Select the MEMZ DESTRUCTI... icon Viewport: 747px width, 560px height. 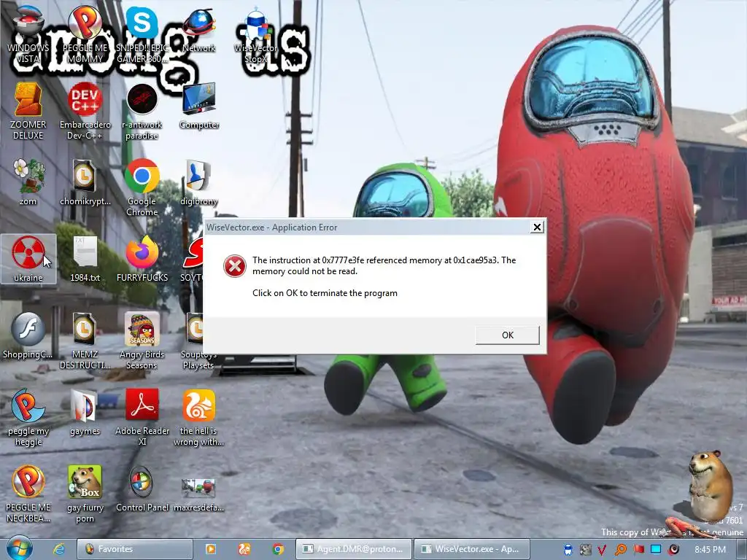click(x=85, y=341)
